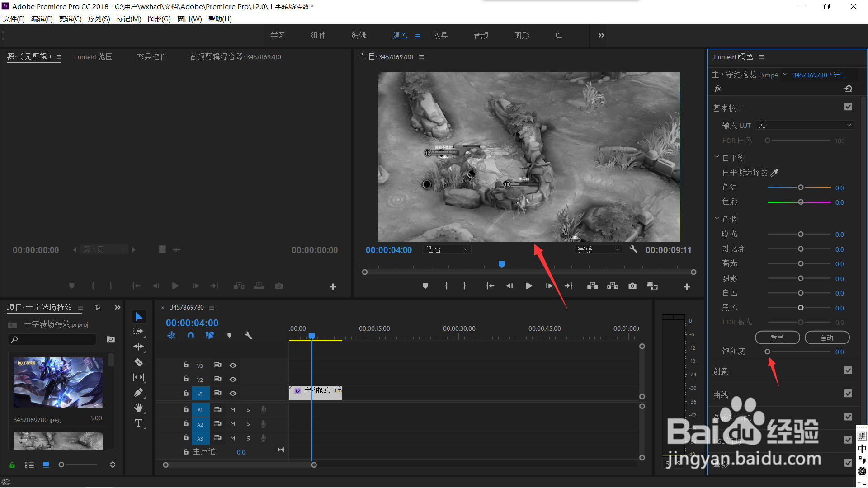Click Lift button in program monitor
The image size is (868, 488).
593,286
